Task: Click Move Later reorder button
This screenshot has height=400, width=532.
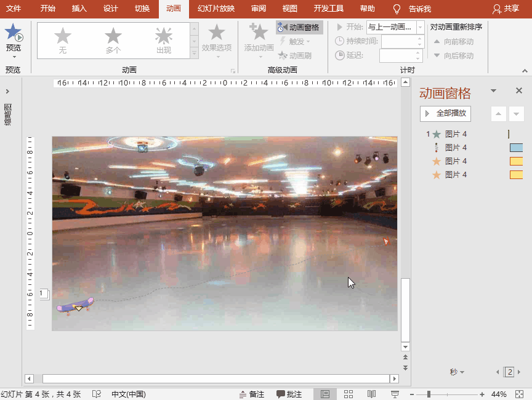Action: pos(454,55)
